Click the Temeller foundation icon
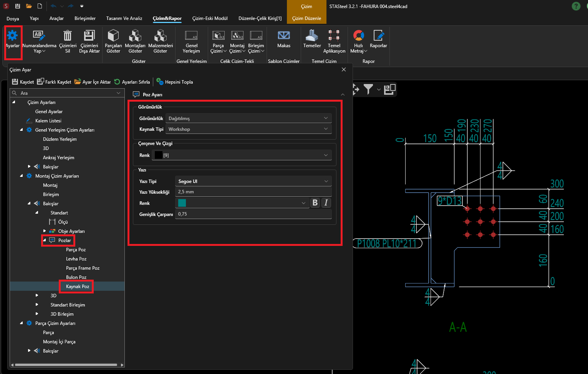588x374 pixels. click(x=312, y=36)
